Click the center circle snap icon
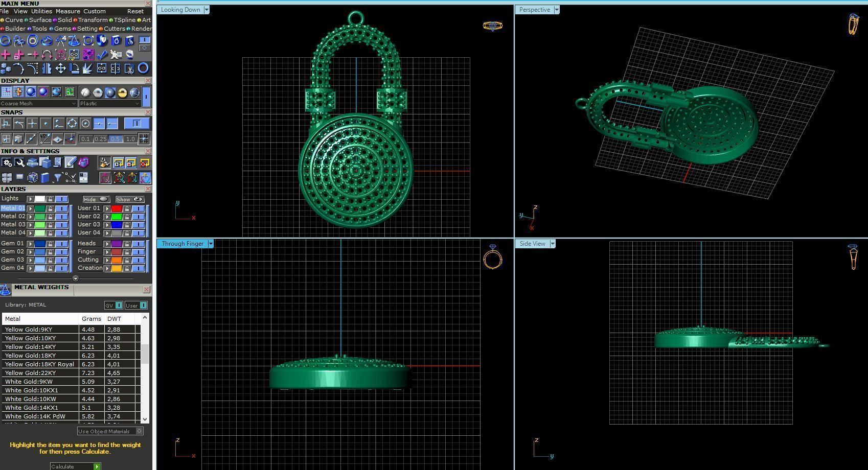Image resolution: width=868 pixels, height=470 pixels. [85, 123]
